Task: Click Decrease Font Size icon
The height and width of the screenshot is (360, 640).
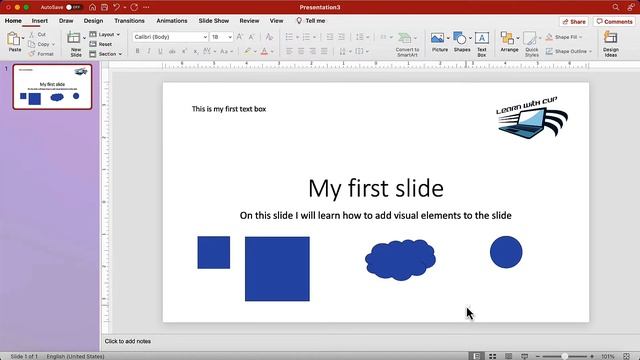Action: [x=251, y=37]
